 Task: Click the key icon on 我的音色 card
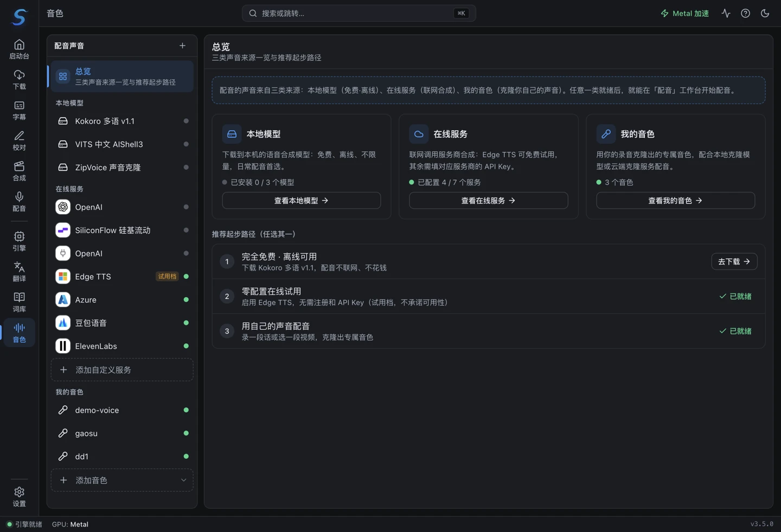click(606, 134)
